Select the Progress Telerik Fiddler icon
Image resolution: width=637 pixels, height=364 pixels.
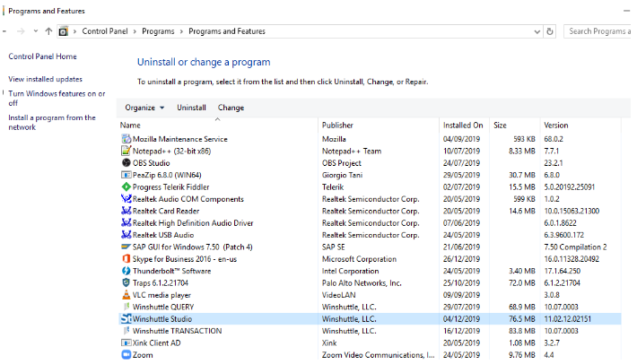click(x=126, y=186)
